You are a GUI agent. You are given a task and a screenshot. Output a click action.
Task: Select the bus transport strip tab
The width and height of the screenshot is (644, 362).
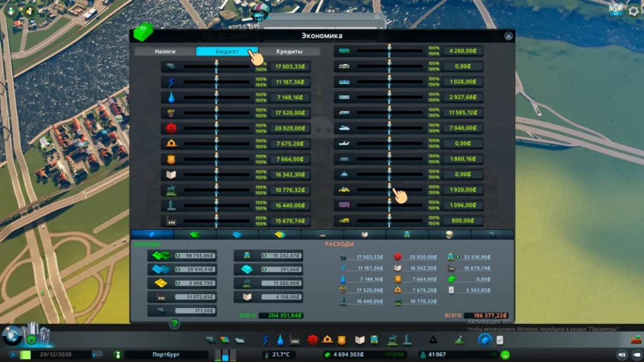(407, 235)
